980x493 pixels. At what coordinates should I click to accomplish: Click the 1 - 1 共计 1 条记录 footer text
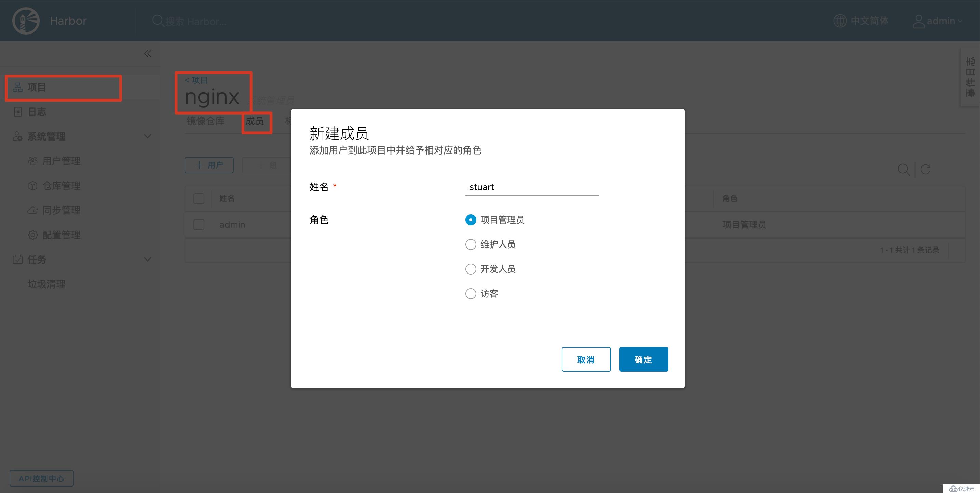909,250
